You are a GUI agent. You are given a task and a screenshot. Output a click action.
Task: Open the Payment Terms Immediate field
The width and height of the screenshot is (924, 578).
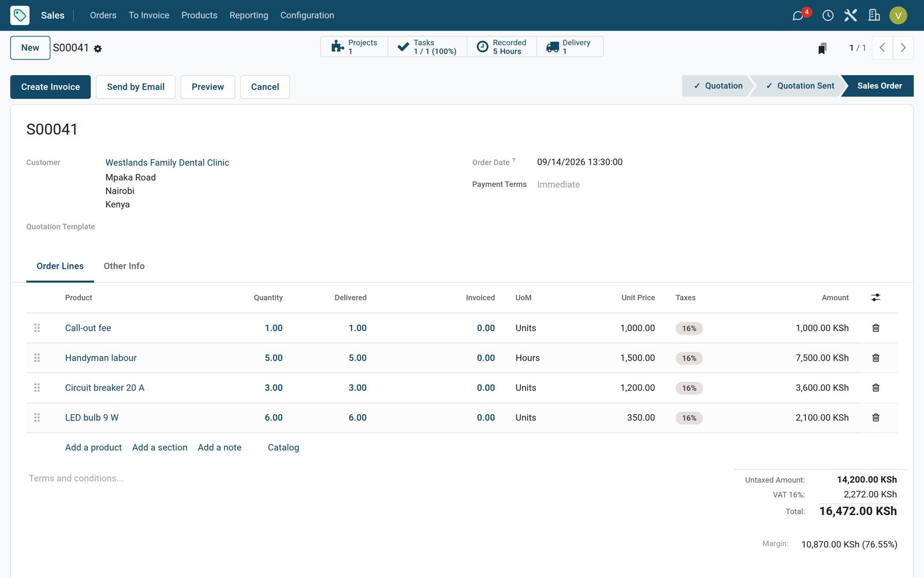(x=558, y=184)
